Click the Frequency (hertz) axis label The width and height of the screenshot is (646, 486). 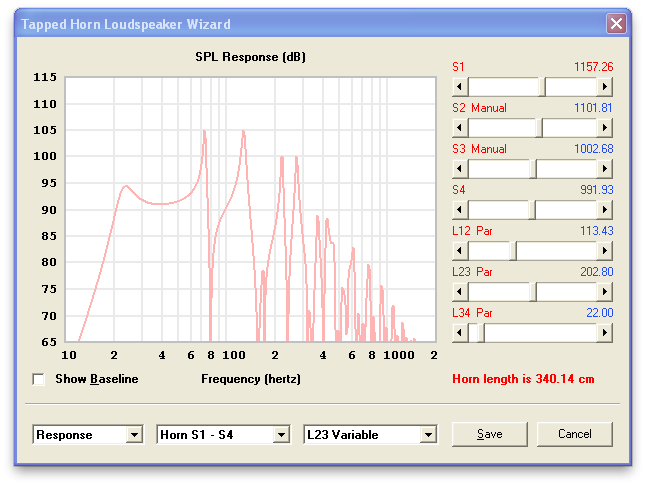251,379
